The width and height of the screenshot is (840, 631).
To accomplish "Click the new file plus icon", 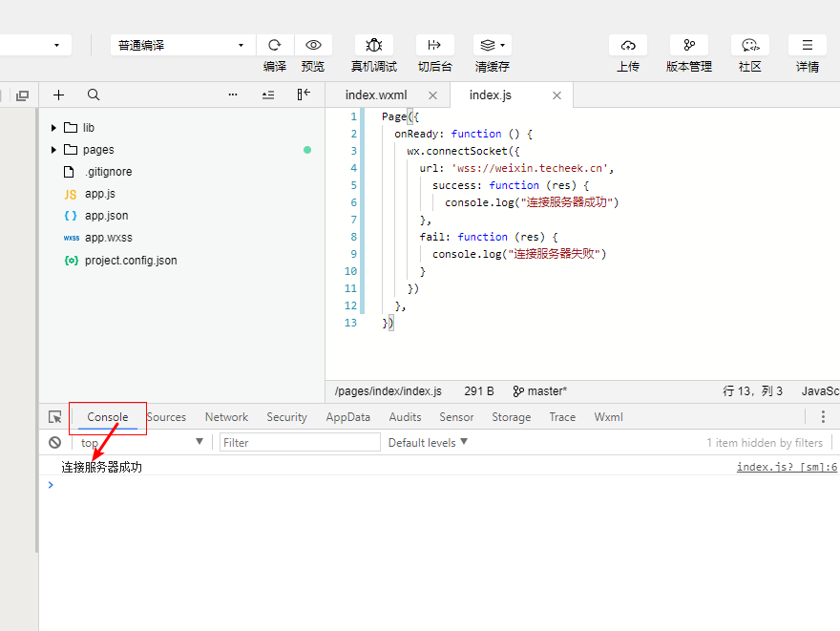I will (x=58, y=95).
